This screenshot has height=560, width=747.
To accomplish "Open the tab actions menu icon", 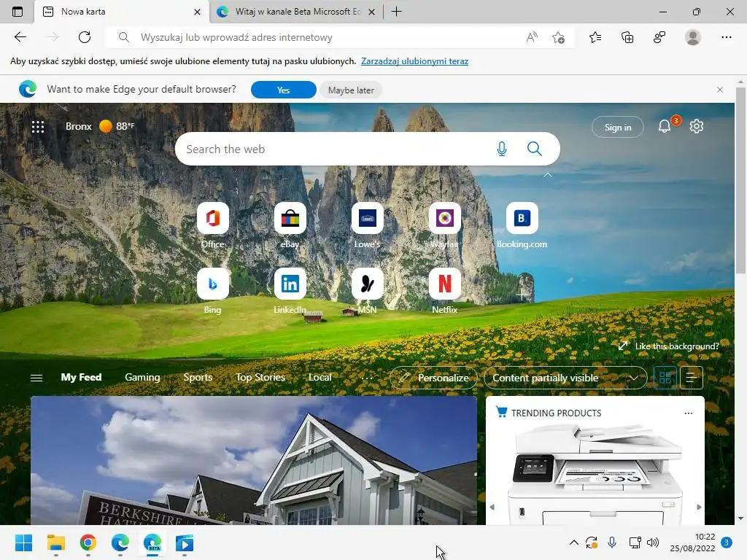I will [18, 12].
